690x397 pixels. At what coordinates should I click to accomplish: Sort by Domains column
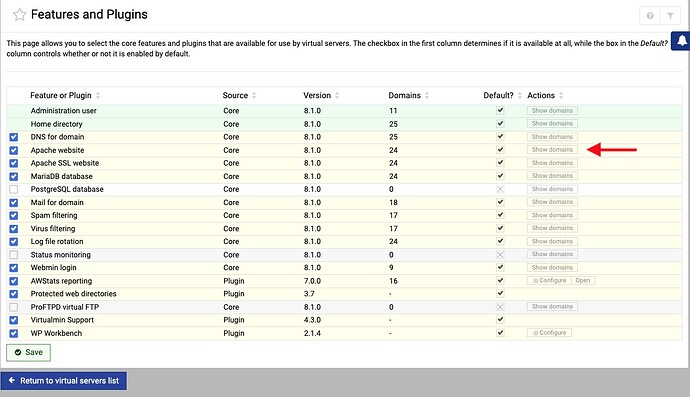click(408, 95)
